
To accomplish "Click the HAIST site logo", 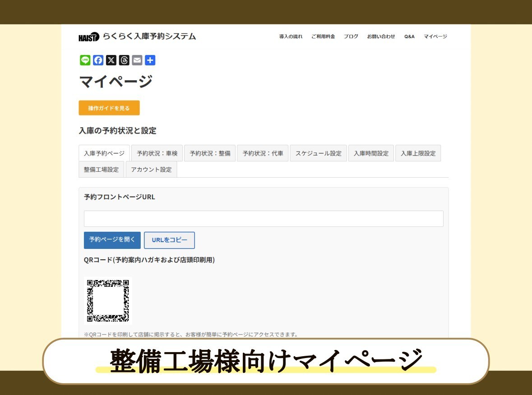I will pyautogui.click(x=88, y=37).
